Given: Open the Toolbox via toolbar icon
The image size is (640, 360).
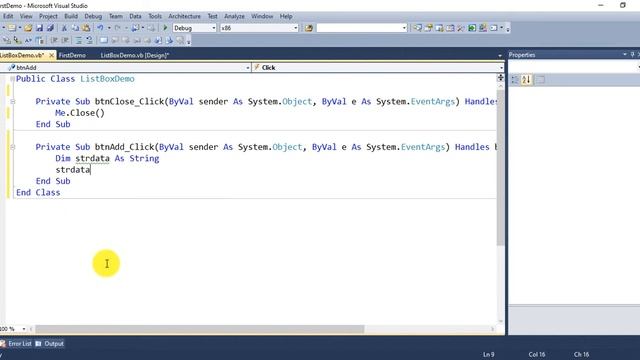Looking at the screenshot, I should [461, 28].
